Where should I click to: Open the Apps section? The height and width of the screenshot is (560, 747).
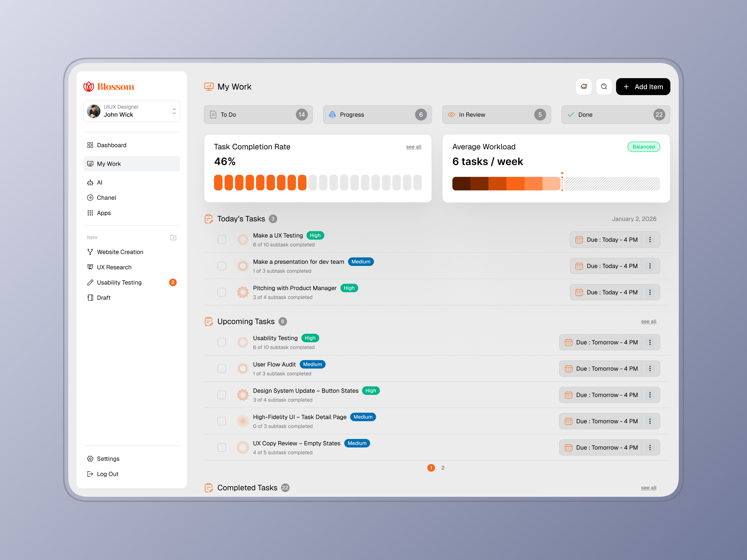[131, 213]
